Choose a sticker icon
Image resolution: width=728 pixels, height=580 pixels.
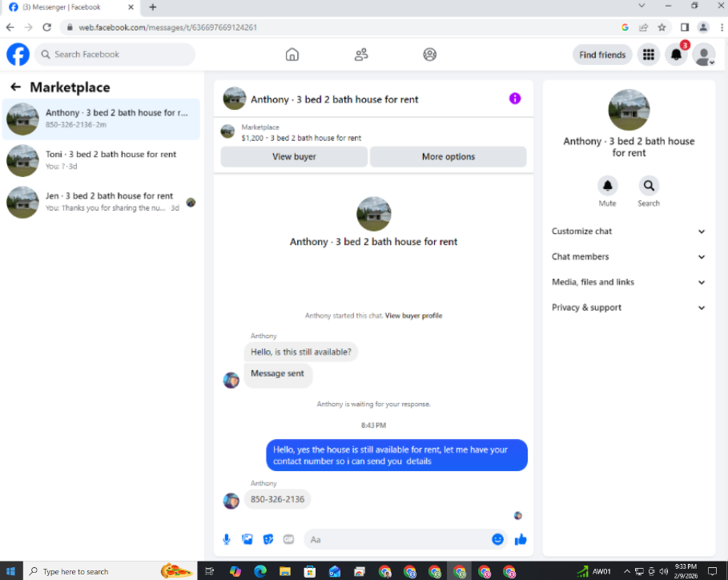(x=267, y=539)
